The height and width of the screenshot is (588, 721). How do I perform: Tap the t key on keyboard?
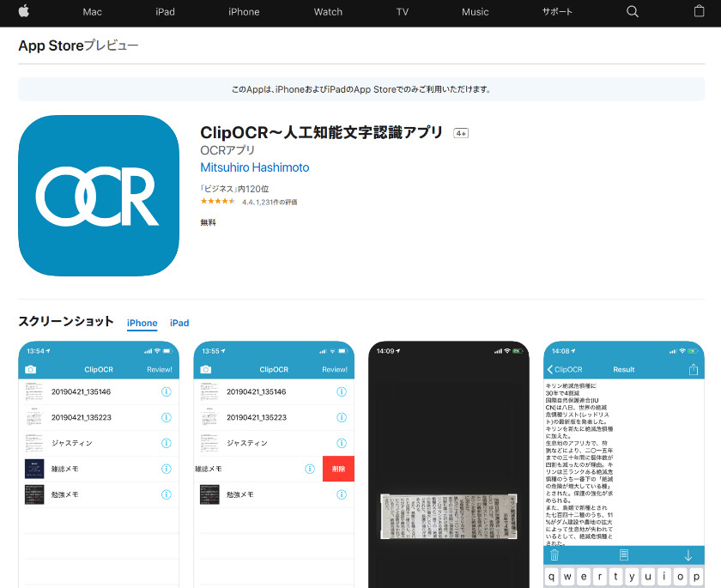coord(615,577)
